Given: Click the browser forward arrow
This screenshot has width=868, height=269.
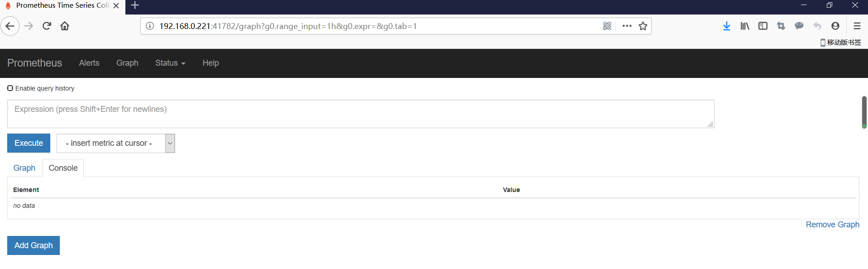Looking at the screenshot, I should pos(29,26).
